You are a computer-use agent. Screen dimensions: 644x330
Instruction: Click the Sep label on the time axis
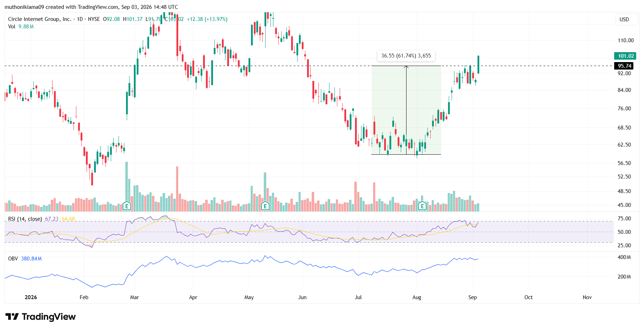473,297
